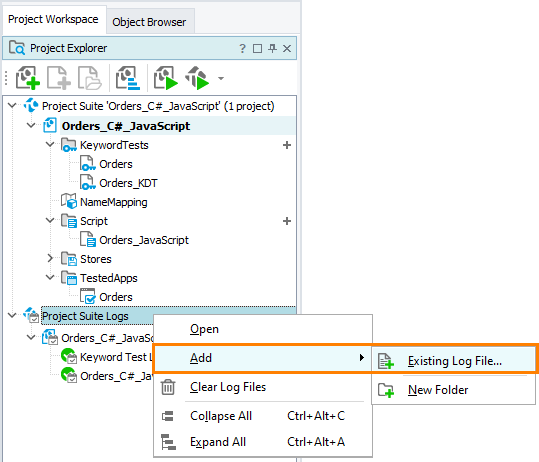Click the TestedApps Orders application icon
This screenshot has height=462, width=539.
pyautogui.click(x=88, y=296)
